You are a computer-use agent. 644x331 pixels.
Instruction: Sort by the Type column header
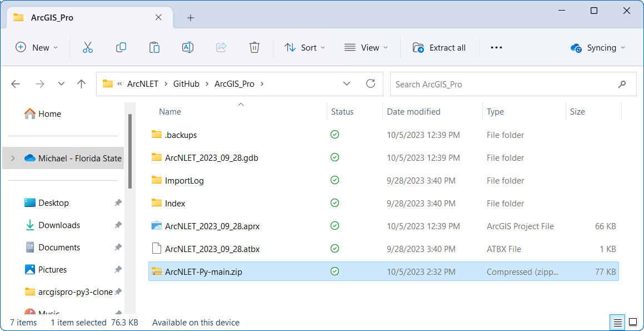(x=495, y=112)
